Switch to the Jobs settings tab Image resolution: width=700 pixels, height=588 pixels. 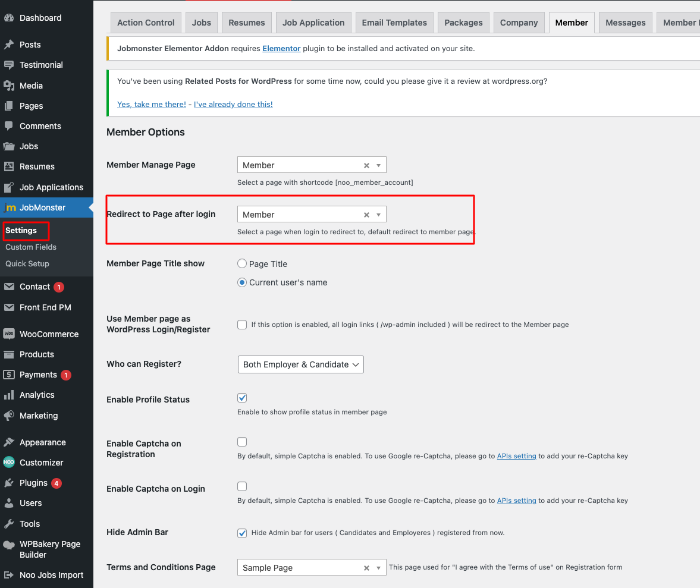coord(202,23)
